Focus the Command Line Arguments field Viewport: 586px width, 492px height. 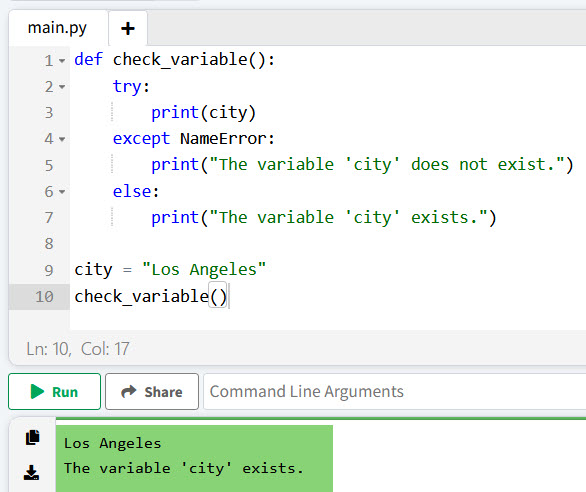tap(395, 391)
